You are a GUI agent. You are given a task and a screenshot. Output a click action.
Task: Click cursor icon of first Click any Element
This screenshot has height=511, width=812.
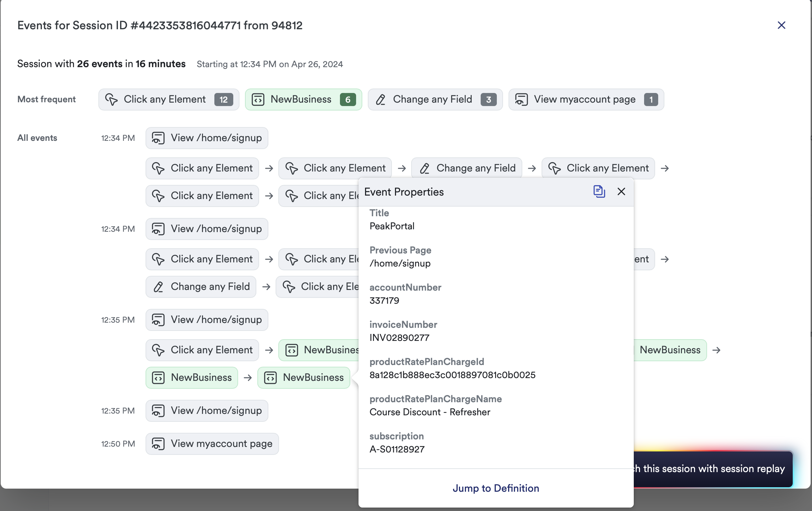point(158,168)
